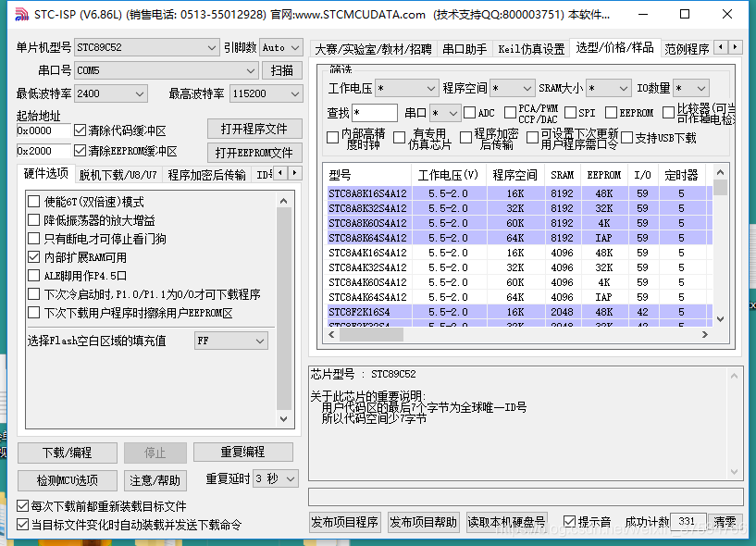The image size is (756, 546).
Task: Click 检测MCU选项 button
Action: coord(67,480)
